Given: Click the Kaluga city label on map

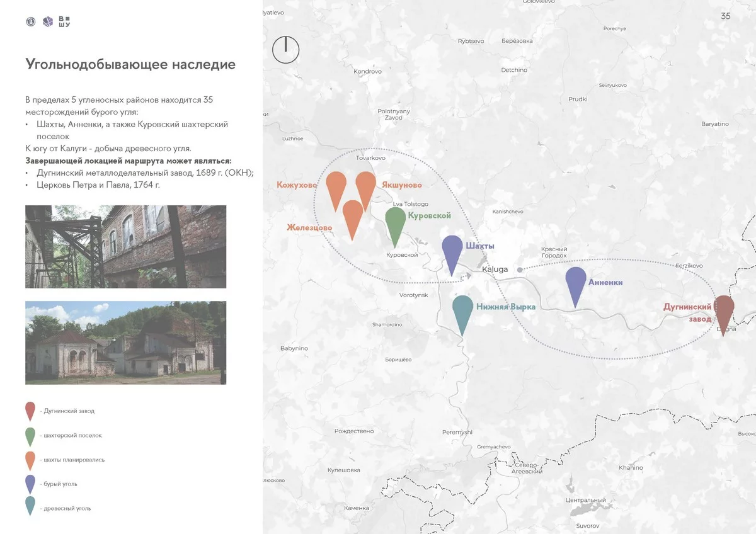Looking at the screenshot, I should tap(495, 270).
